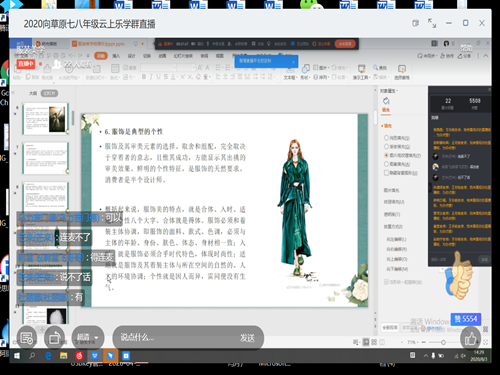The height and width of the screenshot is (375, 500).
Task: Adjust the zoom slider in status bar
Action: [444, 342]
